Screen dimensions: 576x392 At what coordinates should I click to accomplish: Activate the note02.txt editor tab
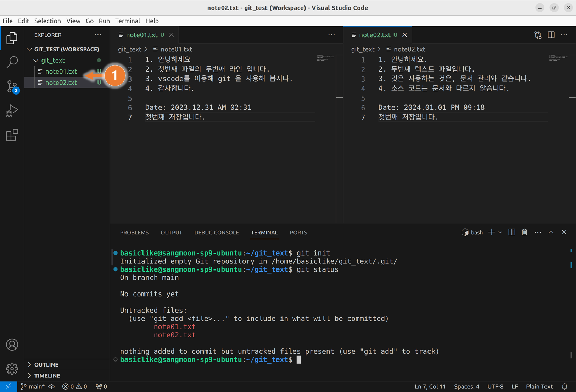point(378,35)
